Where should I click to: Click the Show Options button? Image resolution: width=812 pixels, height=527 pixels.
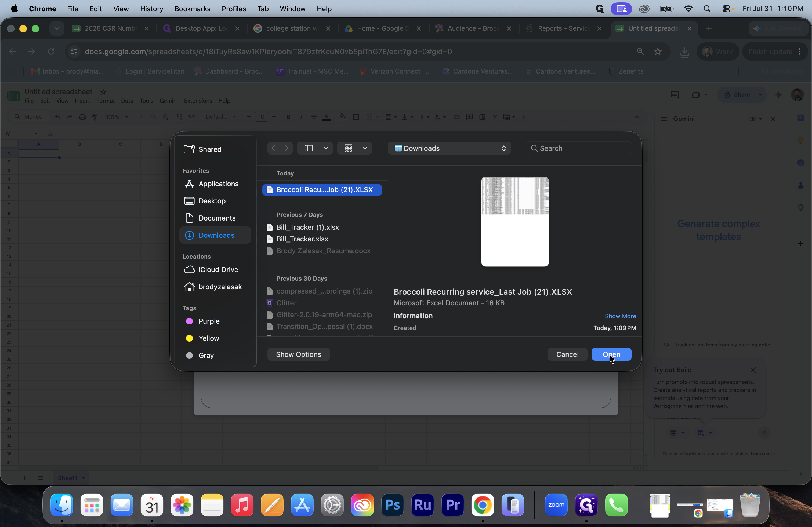click(x=298, y=354)
